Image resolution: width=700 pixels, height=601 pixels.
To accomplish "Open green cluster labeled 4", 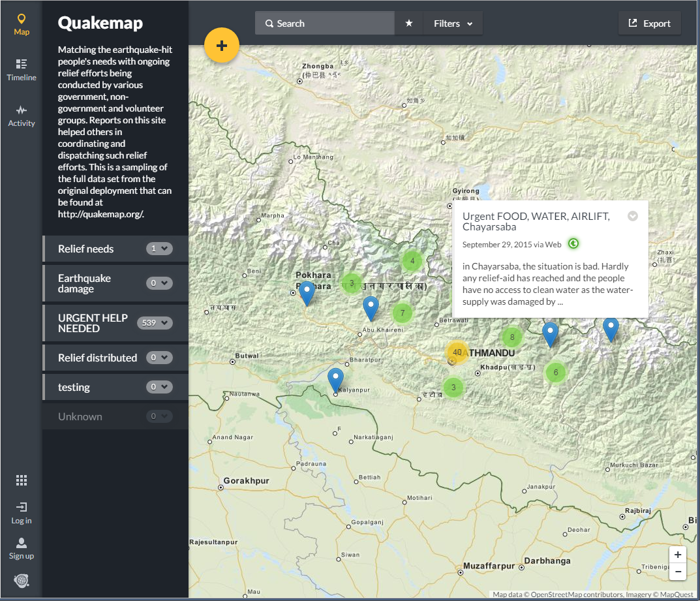I will pyautogui.click(x=412, y=261).
